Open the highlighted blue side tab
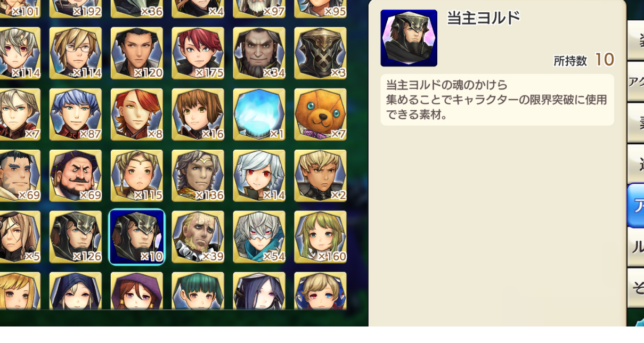 click(636, 206)
